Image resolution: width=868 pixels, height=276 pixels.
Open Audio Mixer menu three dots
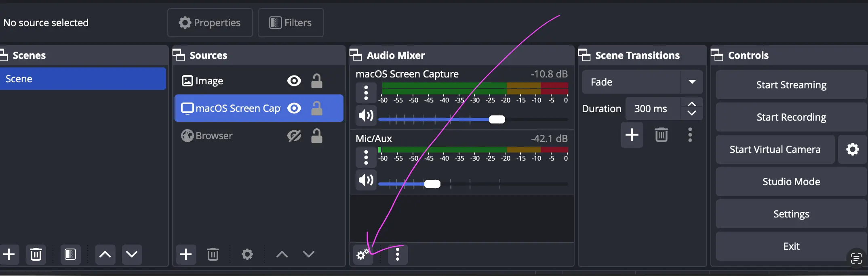point(398,255)
